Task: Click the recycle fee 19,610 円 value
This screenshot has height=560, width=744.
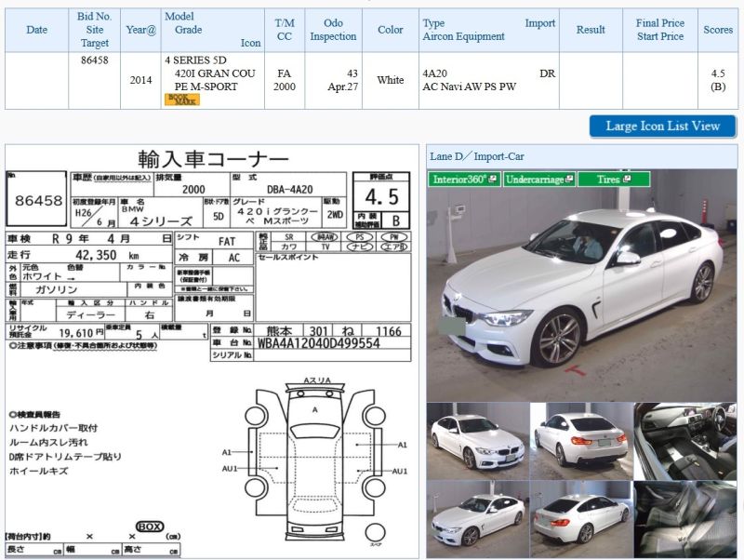Action: [81, 333]
